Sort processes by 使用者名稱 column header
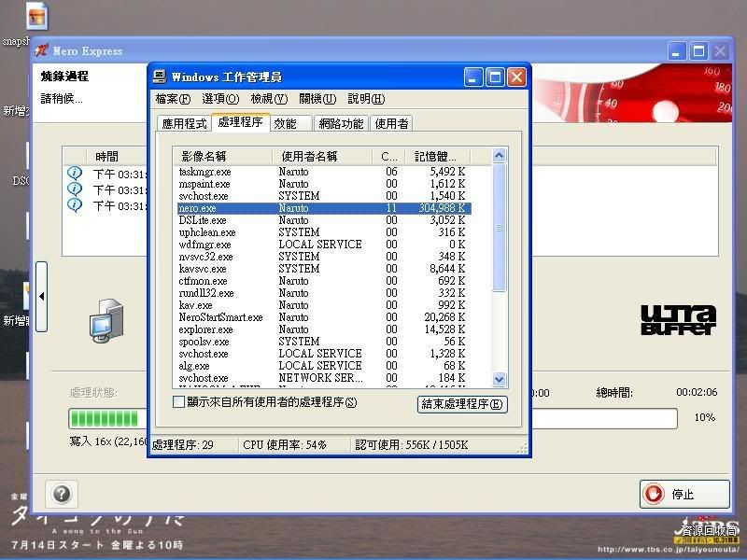 click(322, 156)
